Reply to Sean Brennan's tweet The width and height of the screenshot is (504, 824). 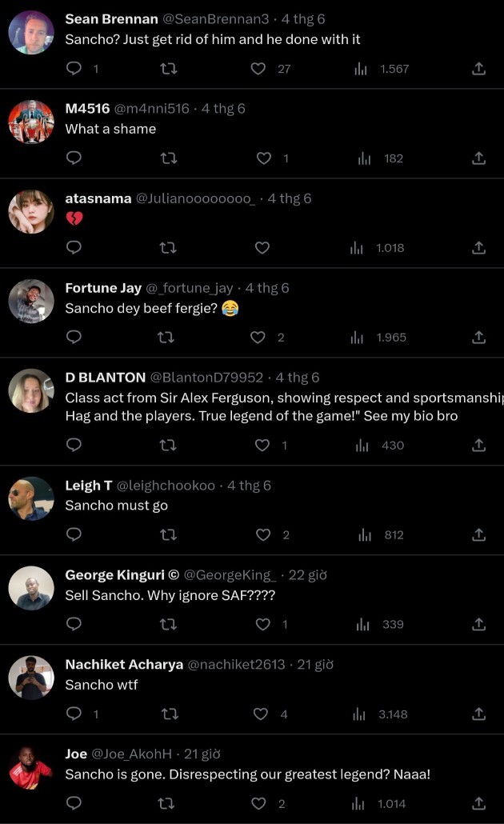click(x=74, y=69)
